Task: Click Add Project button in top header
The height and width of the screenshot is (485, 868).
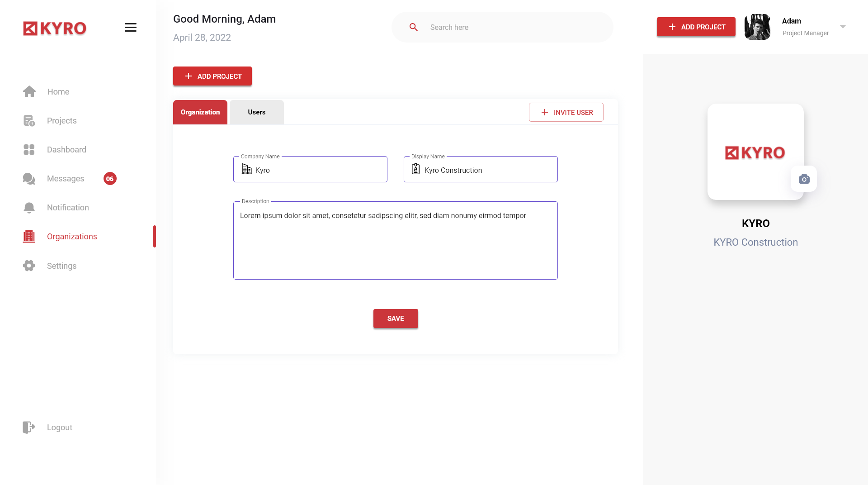Action: coord(696,27)
